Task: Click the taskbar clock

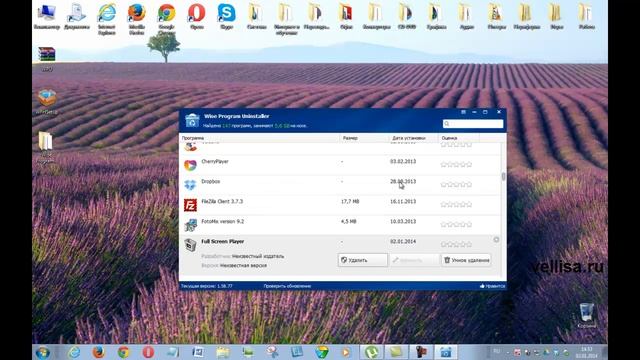Action: (587, 352)
